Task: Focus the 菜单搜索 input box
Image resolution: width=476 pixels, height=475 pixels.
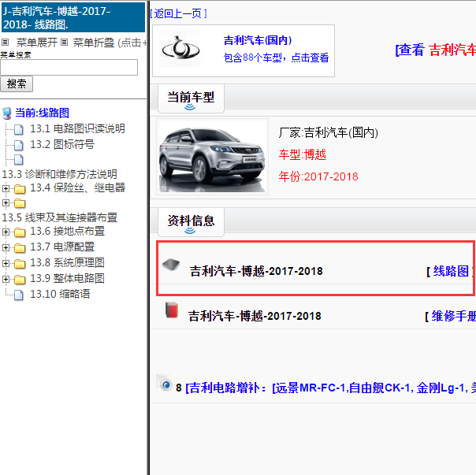Action: click(69, 68)
